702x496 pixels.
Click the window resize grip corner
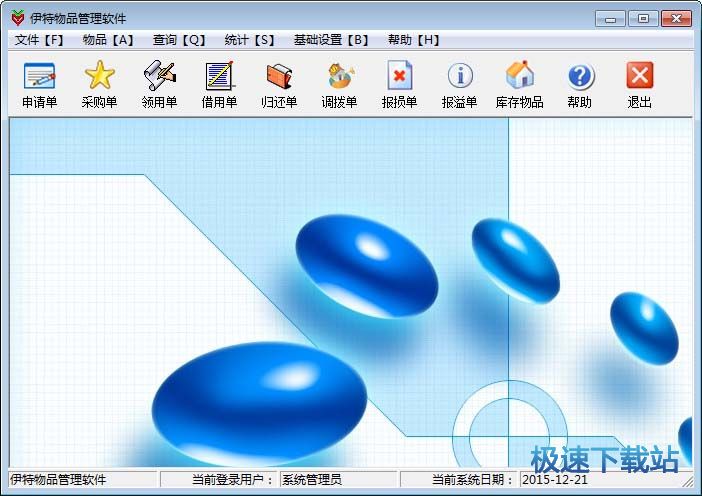point(687,482)
